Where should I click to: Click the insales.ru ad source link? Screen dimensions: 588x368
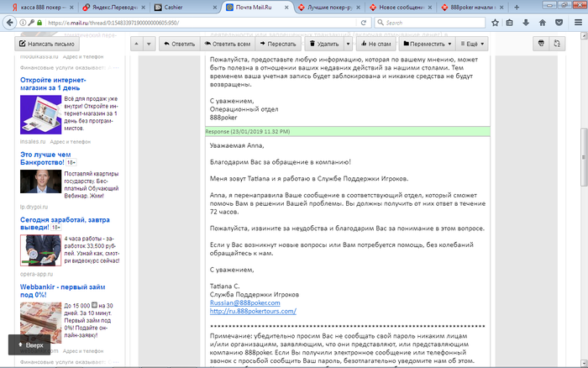[x=33, y=141]
